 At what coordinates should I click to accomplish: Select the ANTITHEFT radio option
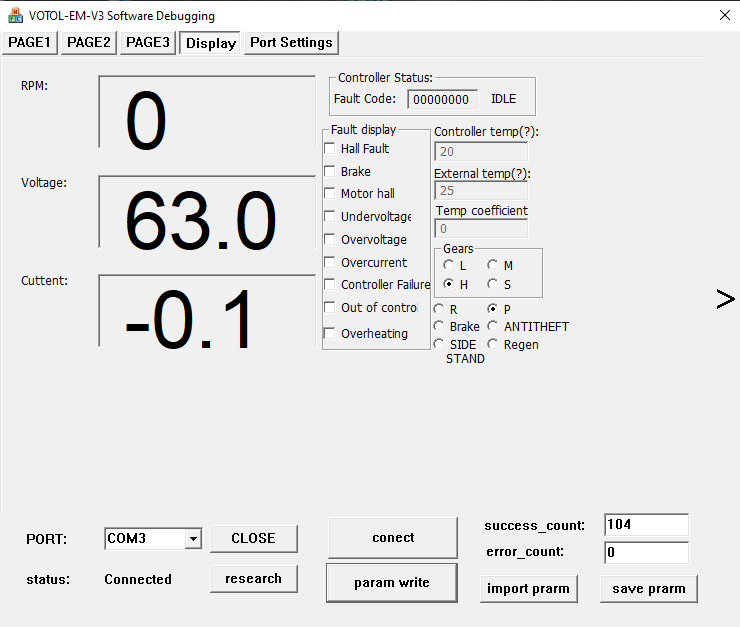coord(493,326)
